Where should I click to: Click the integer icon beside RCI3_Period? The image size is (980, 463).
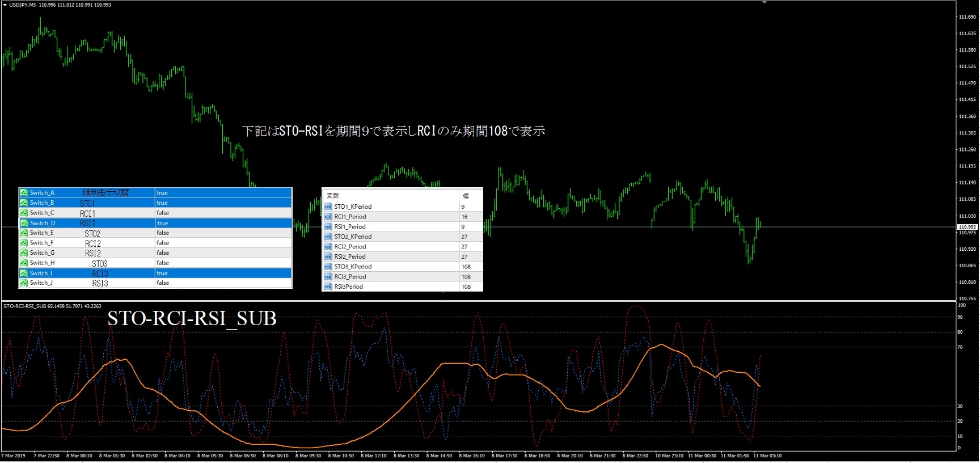pos(328,277)
